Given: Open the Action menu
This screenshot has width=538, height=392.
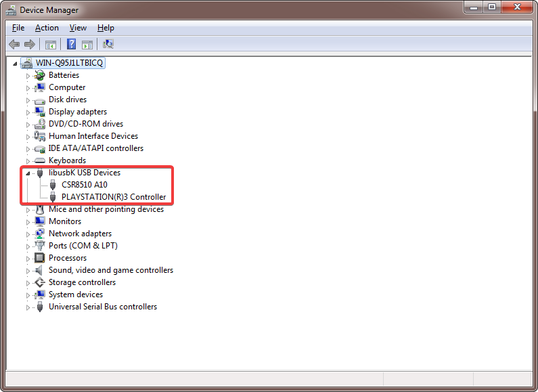Looking at the screenshot, I should point(47,28).
